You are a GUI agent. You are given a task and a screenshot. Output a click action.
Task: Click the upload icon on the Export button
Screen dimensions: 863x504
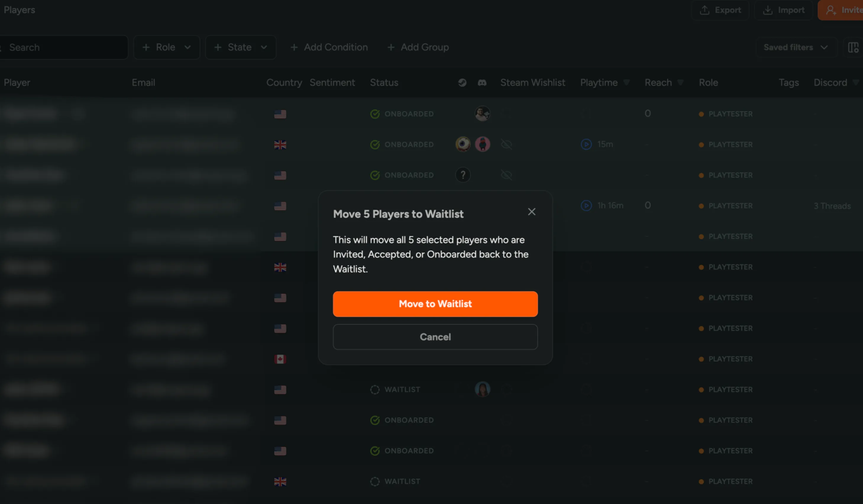click(x=704, y=10)
